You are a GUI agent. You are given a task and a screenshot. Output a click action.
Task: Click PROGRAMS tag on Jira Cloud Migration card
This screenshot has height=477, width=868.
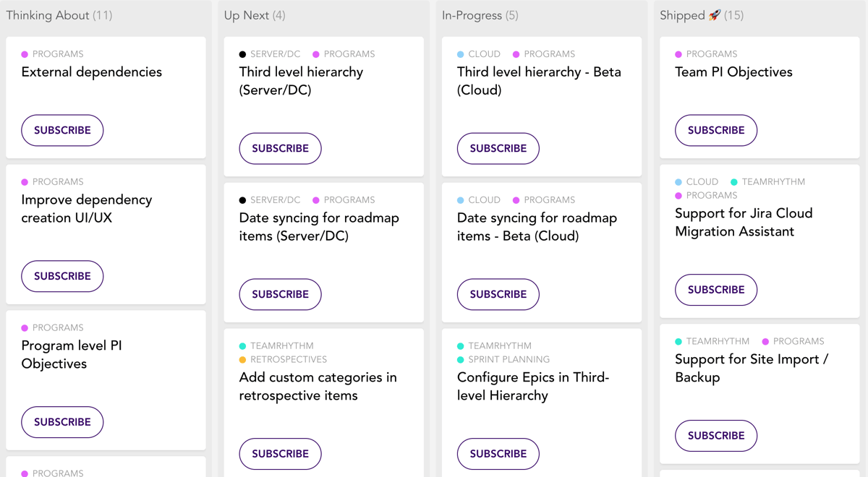[x=706, y=196]
